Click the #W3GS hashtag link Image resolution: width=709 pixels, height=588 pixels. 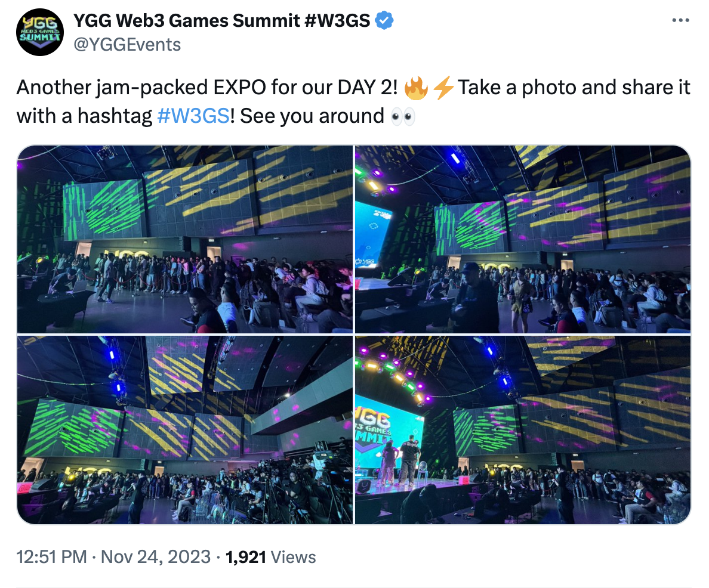point(193,116)
